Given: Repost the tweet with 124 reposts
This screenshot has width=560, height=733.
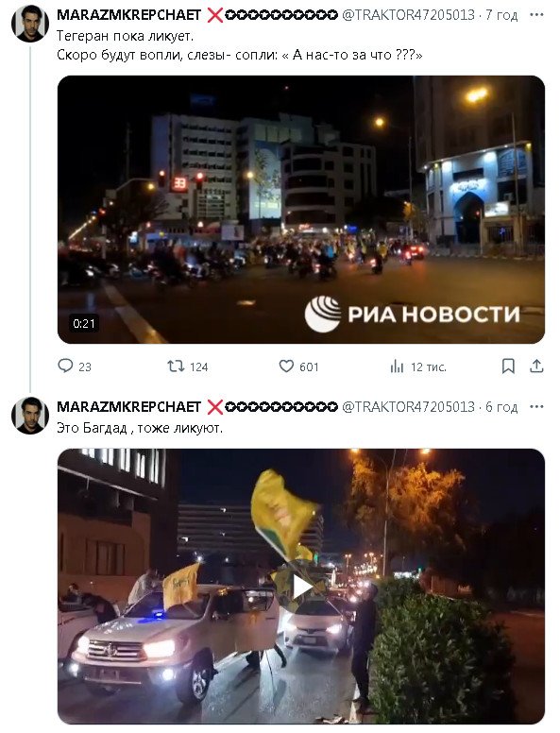Looking at the screenshot, I should point(188,366).
